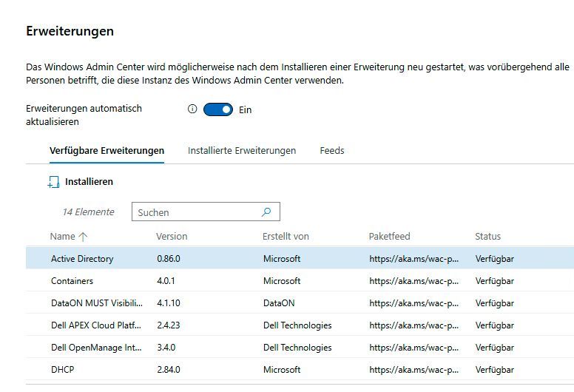Click the magnifier search icon
Screen dimensions: 574x392
266,212
